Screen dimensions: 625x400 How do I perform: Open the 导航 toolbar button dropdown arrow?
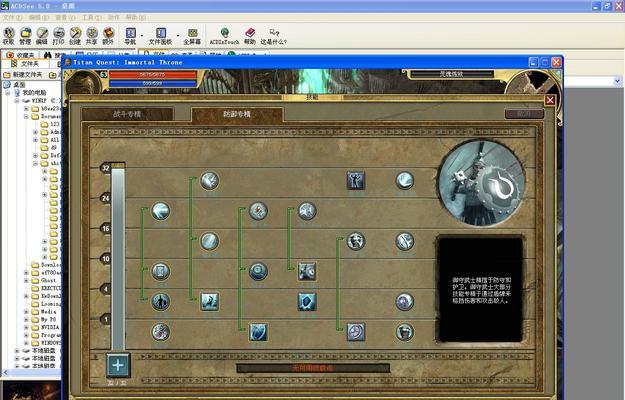coord(142,35)
